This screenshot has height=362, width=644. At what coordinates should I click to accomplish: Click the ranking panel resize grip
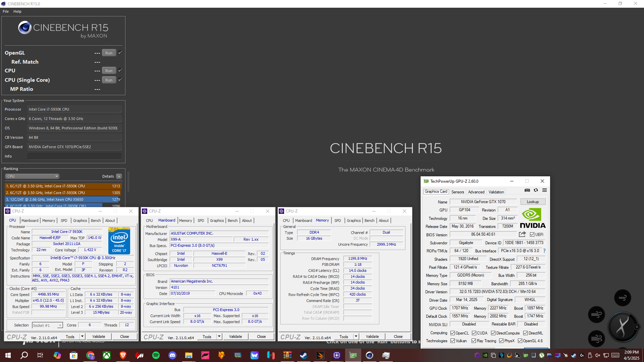click(x=128, y=181)
